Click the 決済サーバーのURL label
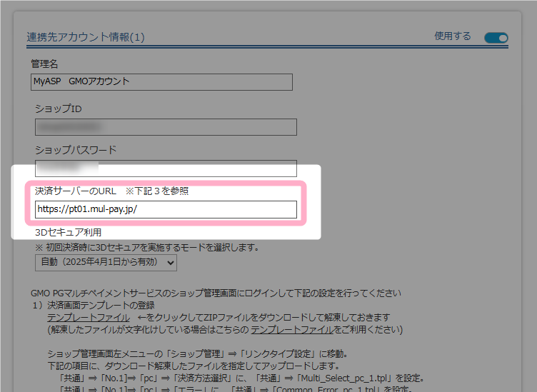Image resolution: width=537 pixels, height=392 pixels. pyautogui.click(x=75, y=191)
